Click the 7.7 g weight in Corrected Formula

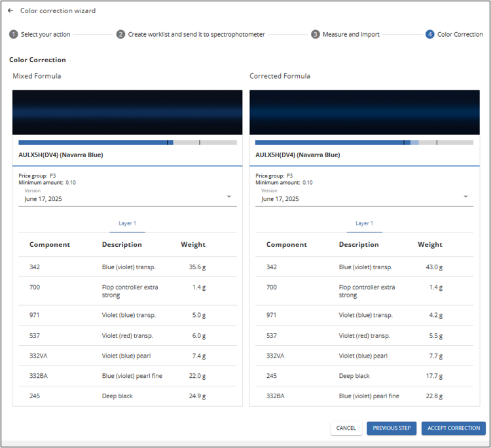coord(435,356)
